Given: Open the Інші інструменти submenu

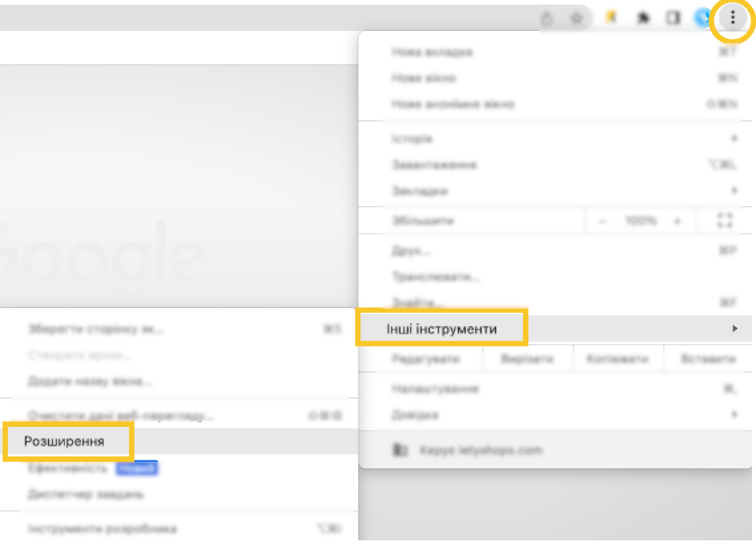Looking at the screenshot, I should click(x=442, y=329).
